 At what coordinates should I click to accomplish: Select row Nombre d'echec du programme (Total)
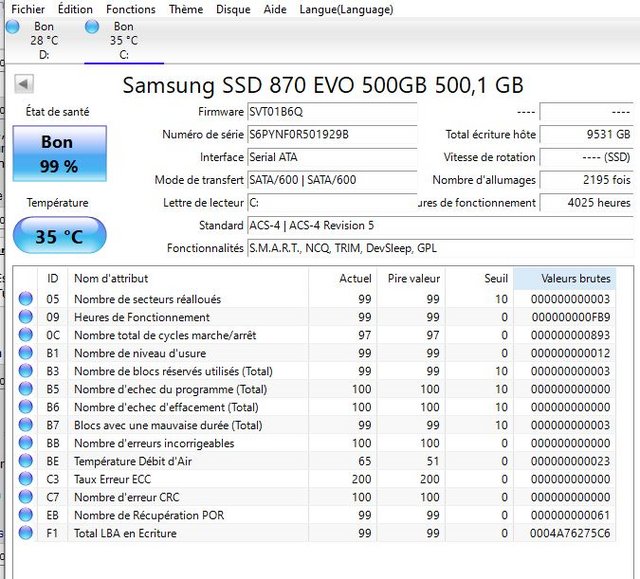pyautogui.click(x=315, y=388)
